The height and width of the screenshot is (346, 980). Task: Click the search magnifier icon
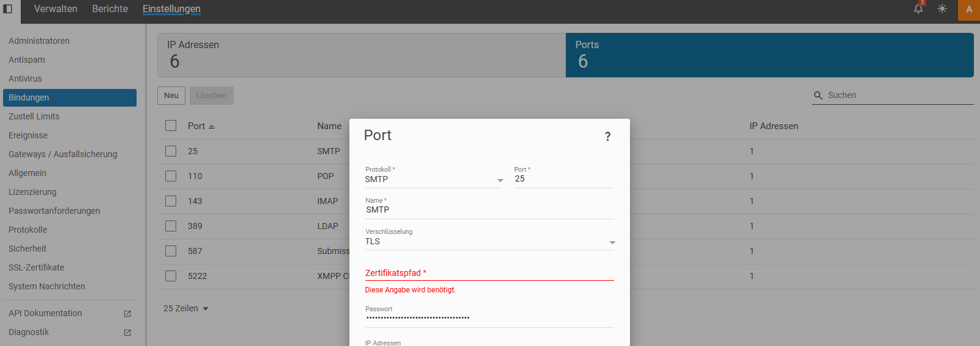[818, 96]
